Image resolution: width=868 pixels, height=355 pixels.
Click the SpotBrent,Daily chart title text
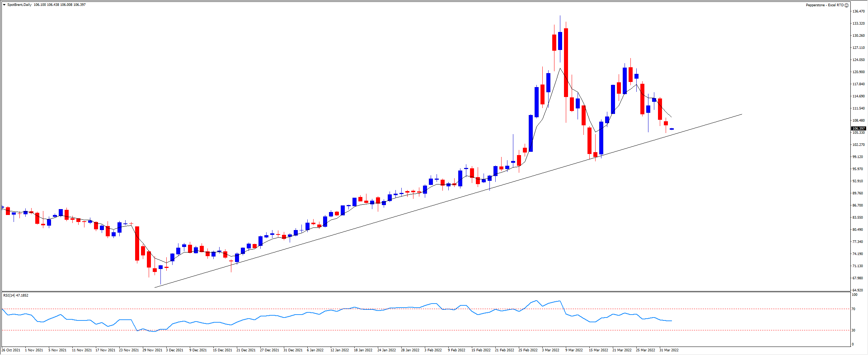19,5
